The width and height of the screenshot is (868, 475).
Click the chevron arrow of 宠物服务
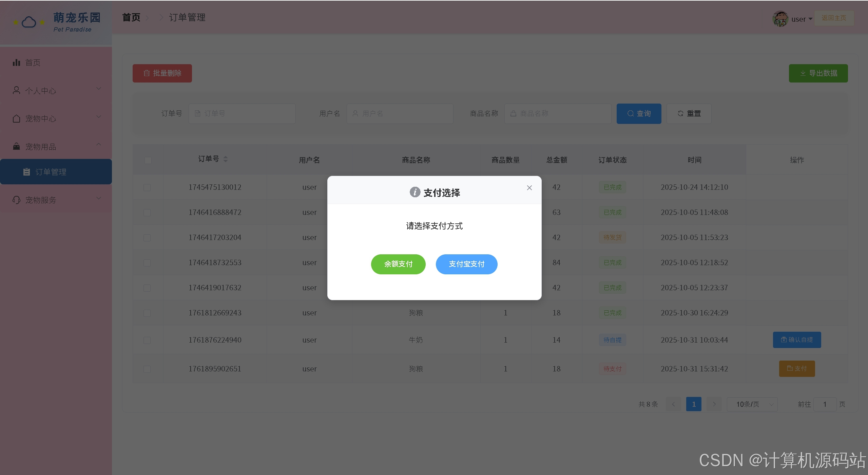coord(99,198)
